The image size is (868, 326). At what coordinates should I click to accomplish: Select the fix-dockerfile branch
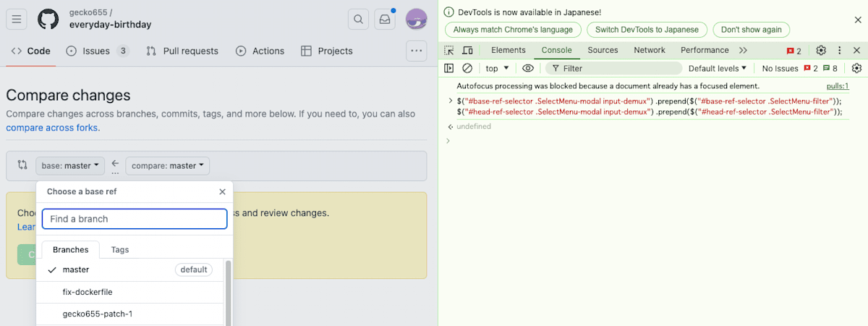(130, 292)
